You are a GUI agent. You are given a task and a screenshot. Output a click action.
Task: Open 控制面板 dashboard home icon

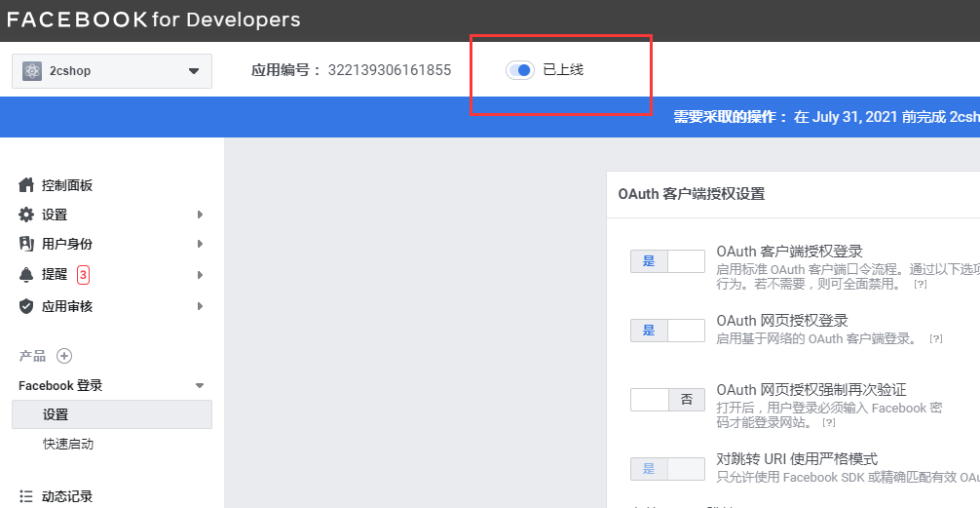point(26,185)
